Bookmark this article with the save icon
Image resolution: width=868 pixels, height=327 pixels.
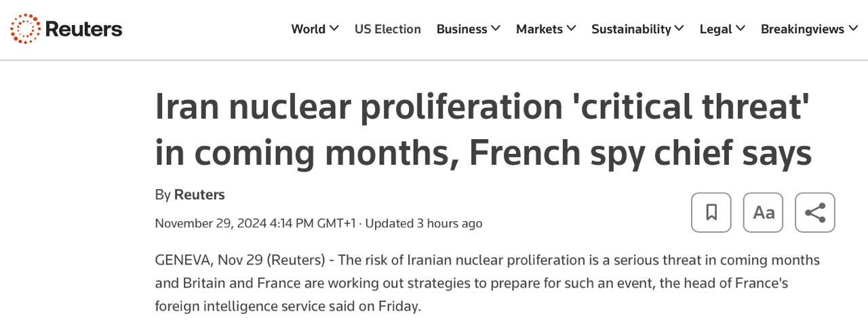tap(711, 212)
